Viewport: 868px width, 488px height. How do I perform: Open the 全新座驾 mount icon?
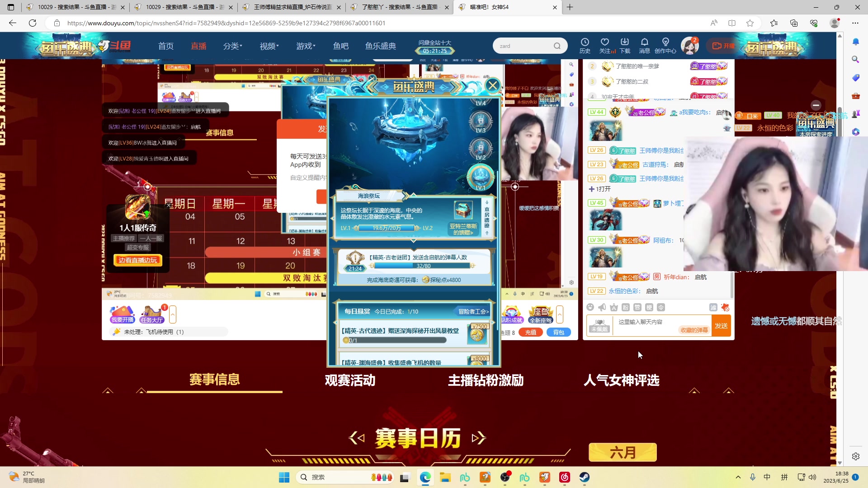point(541,314)
